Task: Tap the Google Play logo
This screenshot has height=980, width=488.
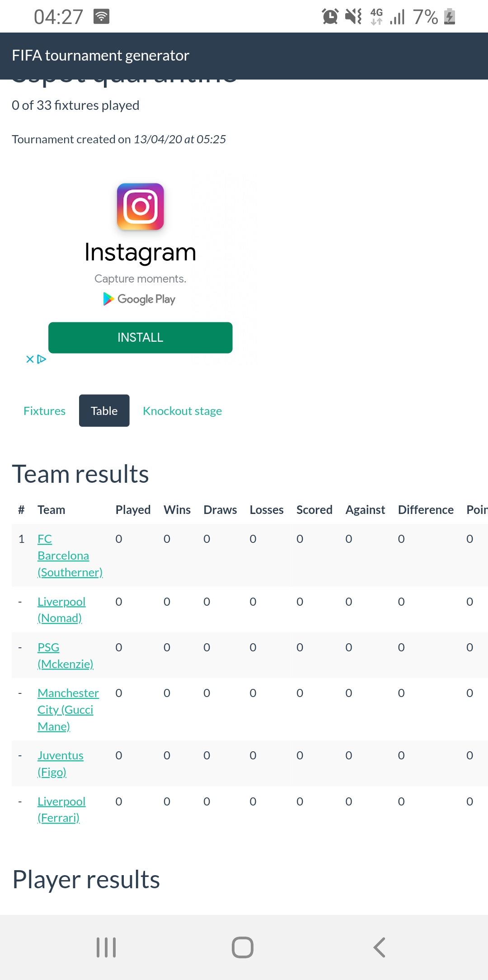Action: pyautogui.click(x=140, y=299)
